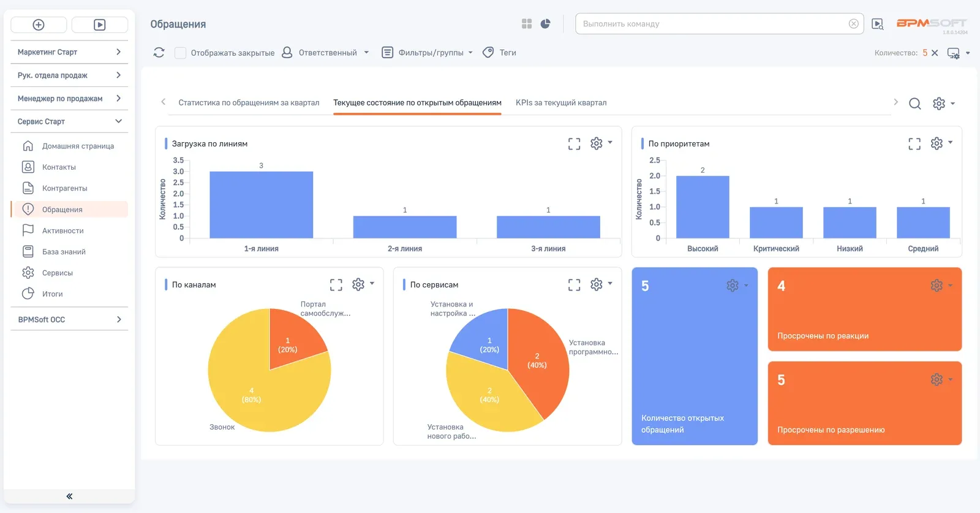The width and height of the screenshot is (980, 513).
Task: Open Фильтры/группы dropdown
Action: point(428,53)
